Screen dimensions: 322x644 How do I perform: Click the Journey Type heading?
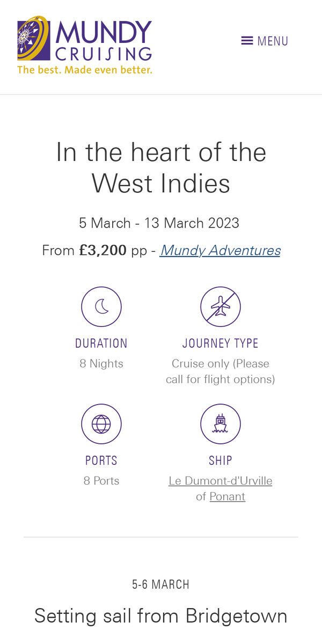220,343
